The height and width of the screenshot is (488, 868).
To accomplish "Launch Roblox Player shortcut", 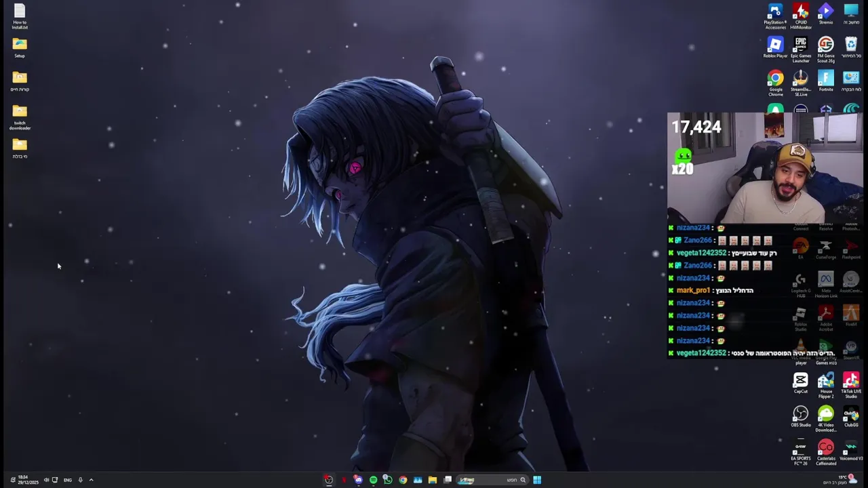I will point(775,47).
